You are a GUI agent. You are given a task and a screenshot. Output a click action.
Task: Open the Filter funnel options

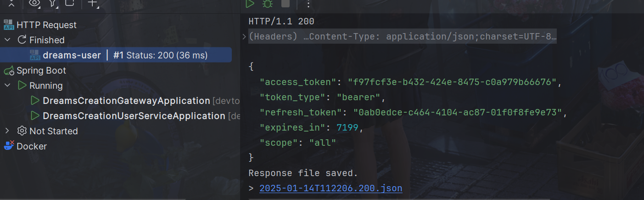point(53,3)
